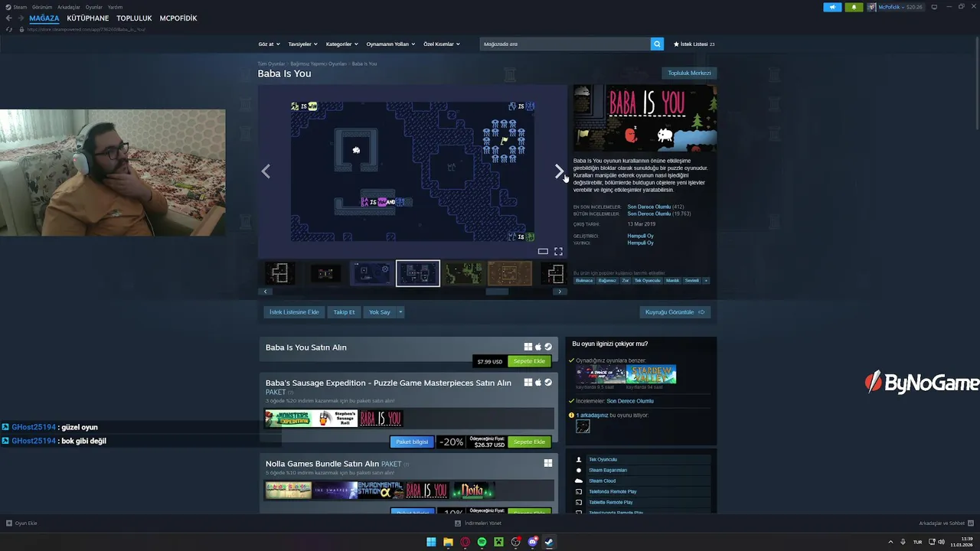Open the Stardew Valley similar game thumbnail

[651, 374]
